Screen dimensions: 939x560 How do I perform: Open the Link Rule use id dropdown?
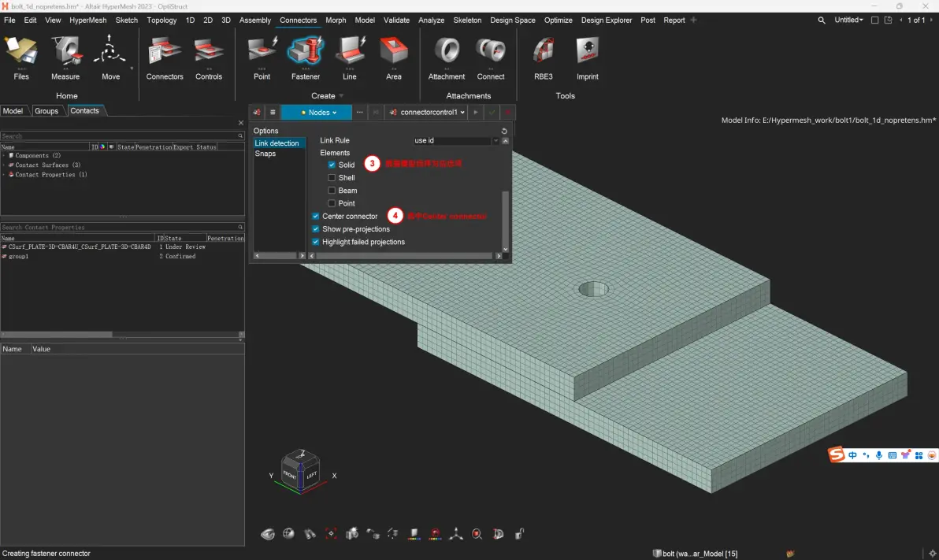[456, 141]
